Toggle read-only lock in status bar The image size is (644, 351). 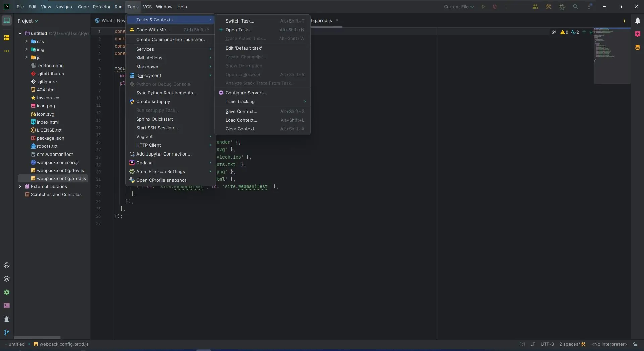[635, 344]
